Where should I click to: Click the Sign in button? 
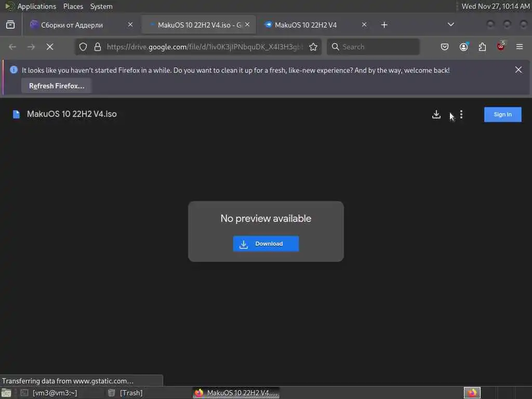[502, 114]
